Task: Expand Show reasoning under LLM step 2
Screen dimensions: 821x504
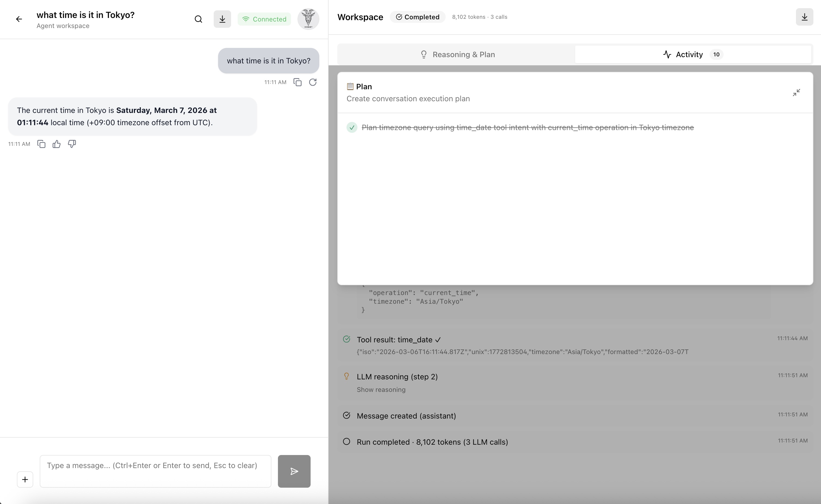Action: pyautogui.click(x=381, y=390)
